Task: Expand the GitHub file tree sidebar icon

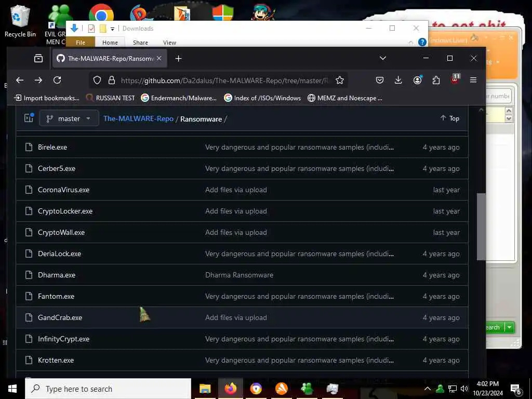Action: 29,118
